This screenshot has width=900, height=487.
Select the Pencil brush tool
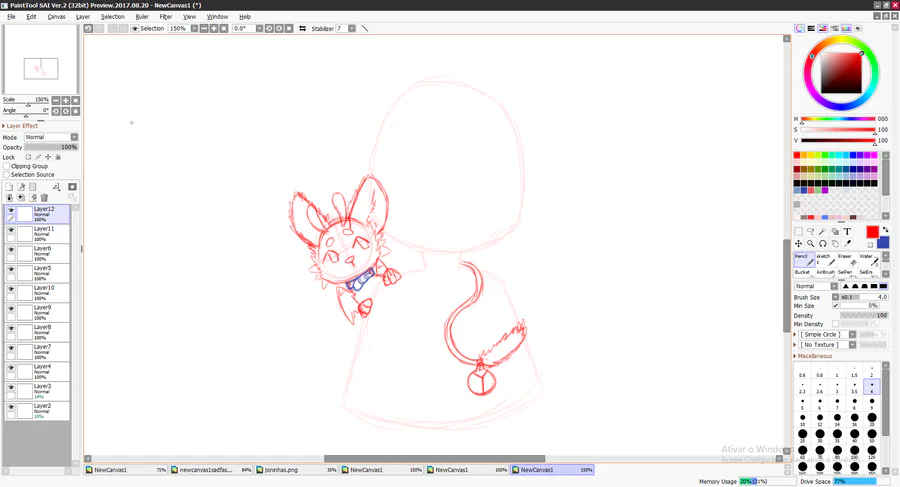click(804, 259)
